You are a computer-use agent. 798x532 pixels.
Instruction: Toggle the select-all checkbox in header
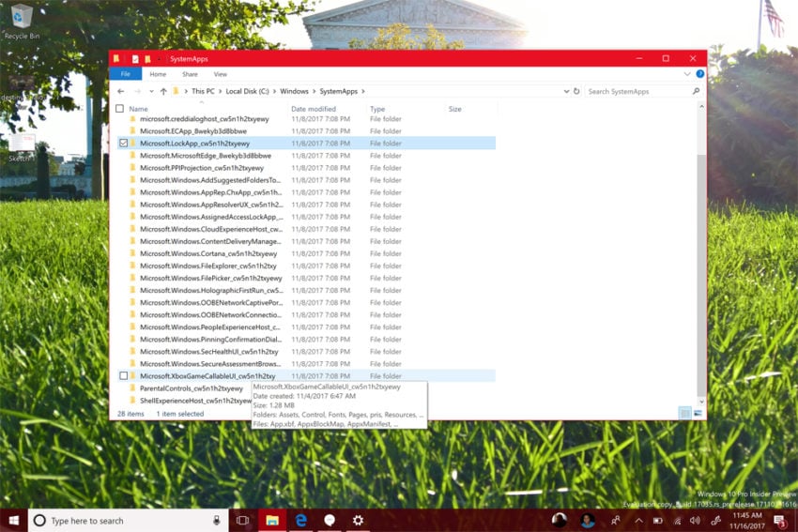(119, 109)
